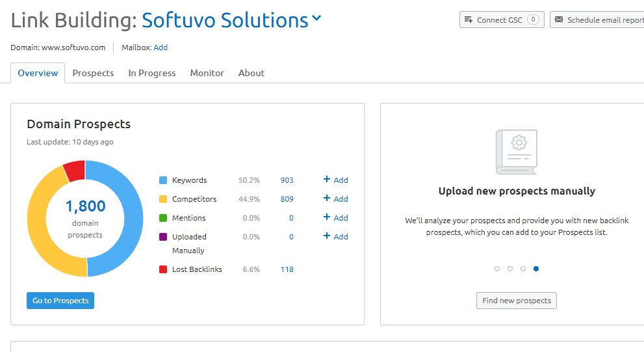This screenshot has width=644, height=352.
Task: Click Add text for Uploaded Manually
Action: (341, 237)
